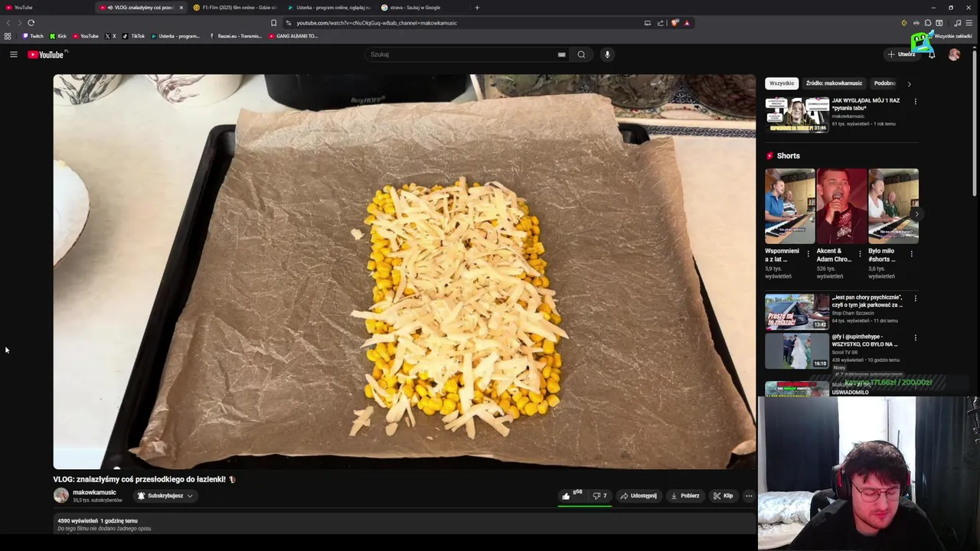
Task: Select the Wszystkie filter chip
Action: click(x=782, y=83)
